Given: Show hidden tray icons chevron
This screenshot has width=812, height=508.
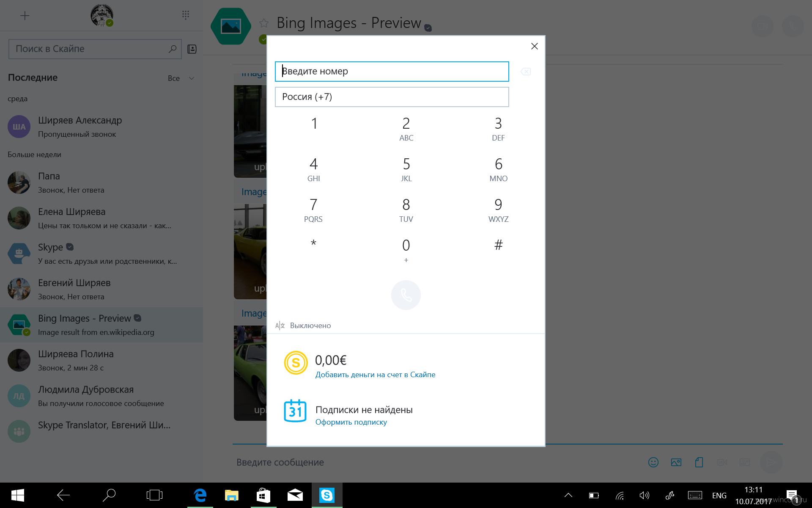Looking at the screenshot, I should coord(568,495).
